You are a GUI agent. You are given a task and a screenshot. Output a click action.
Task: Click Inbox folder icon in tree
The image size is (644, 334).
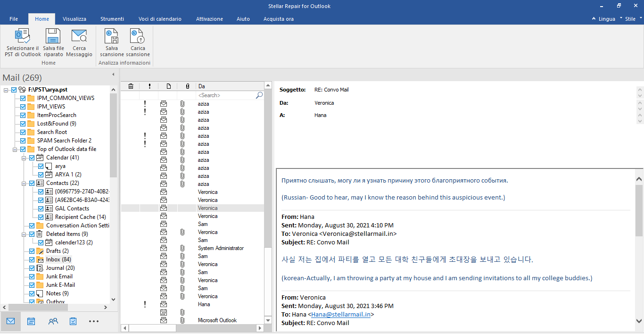[x=40, y=259]
